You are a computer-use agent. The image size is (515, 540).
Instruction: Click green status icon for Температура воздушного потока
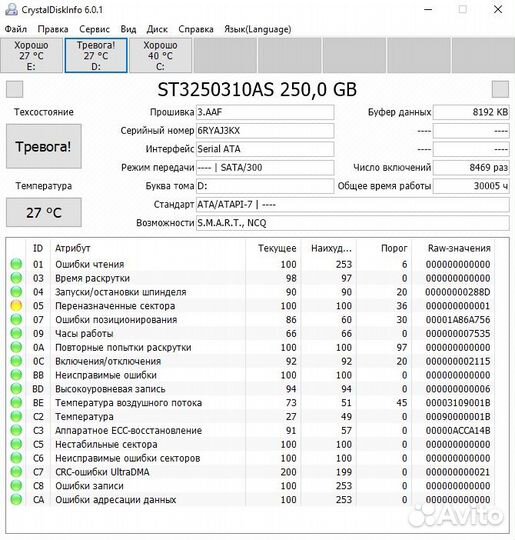[16, 403]
